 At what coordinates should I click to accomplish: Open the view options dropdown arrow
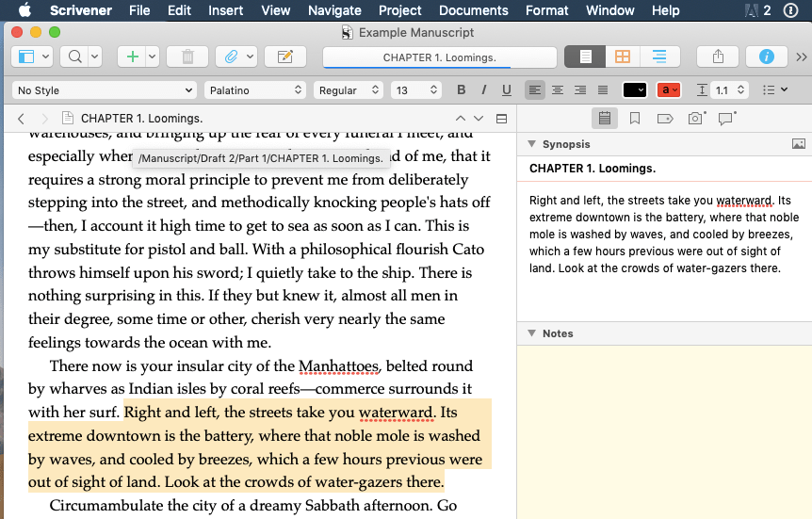[45, 57]
